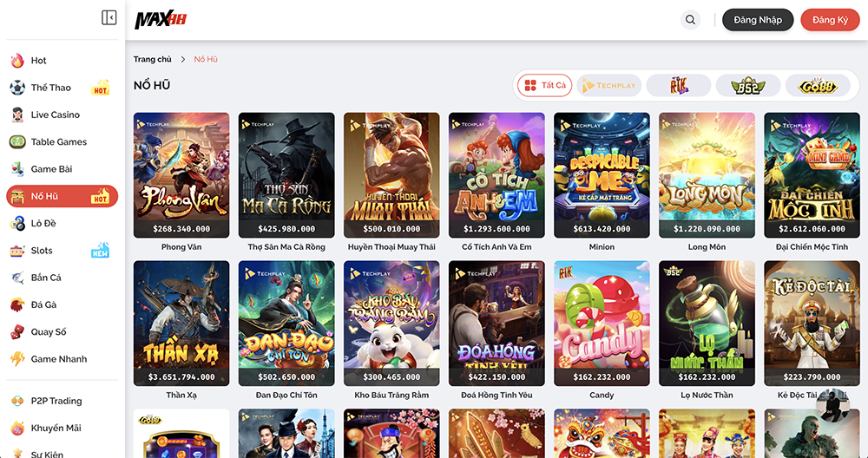
Task: Click the Live Casino dealer icon
Action: [x=17, y=114]
